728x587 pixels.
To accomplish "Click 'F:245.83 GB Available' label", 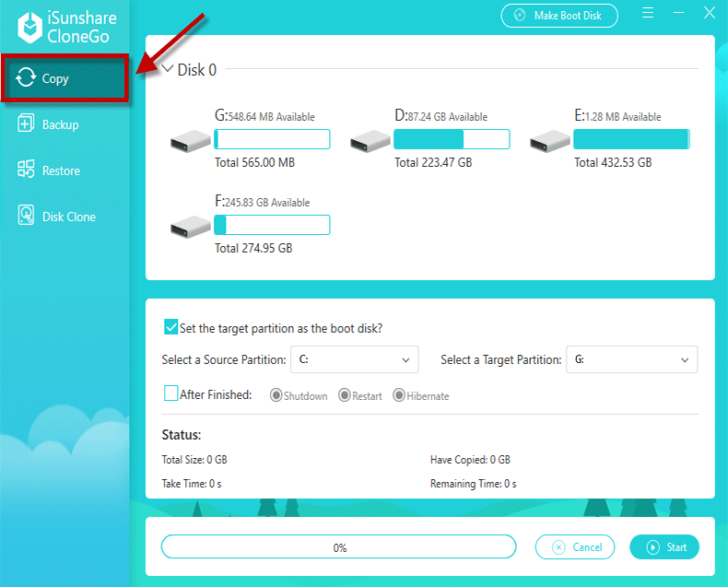I will 262,201.
